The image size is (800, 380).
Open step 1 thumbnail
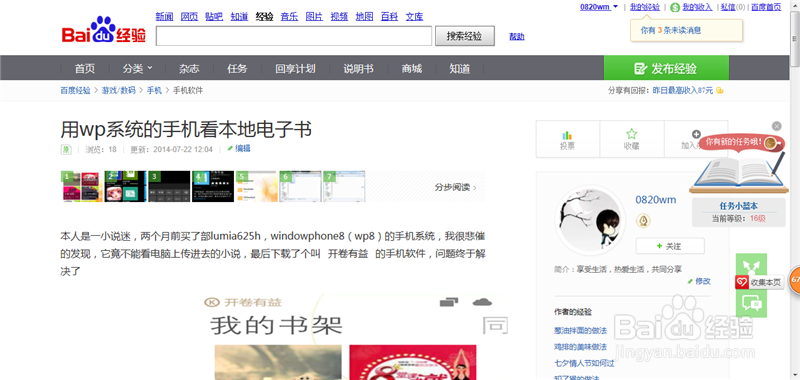[82, 187]
